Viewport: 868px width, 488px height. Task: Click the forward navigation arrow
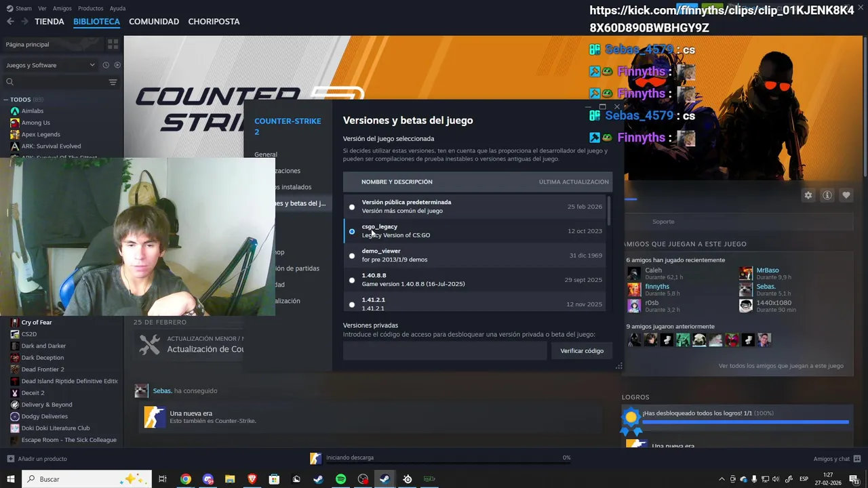[24, 22]
